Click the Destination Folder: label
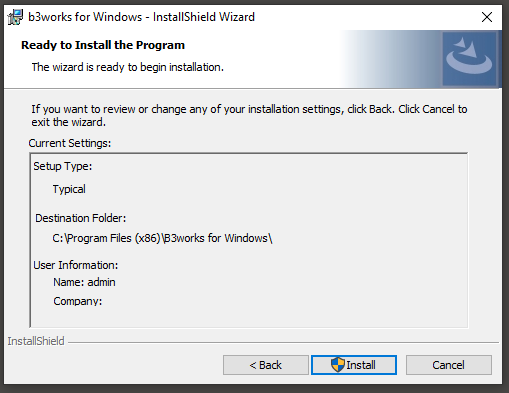 point(81,218)
